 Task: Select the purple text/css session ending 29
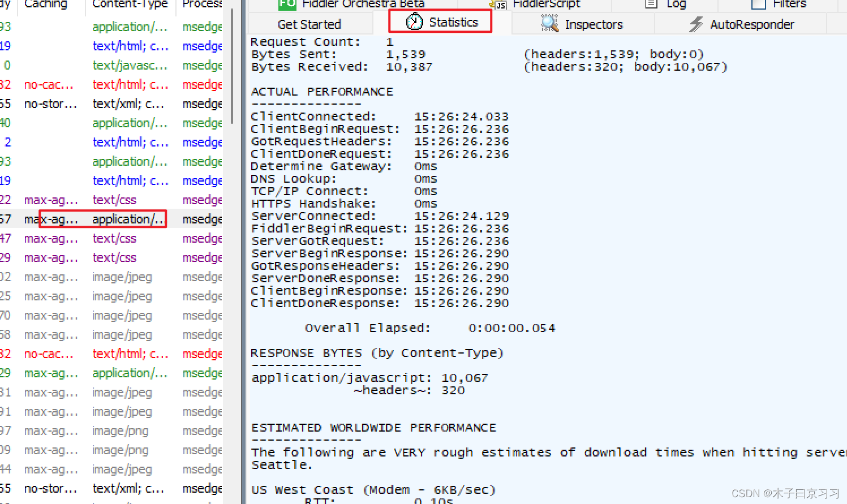coord(111,257)
